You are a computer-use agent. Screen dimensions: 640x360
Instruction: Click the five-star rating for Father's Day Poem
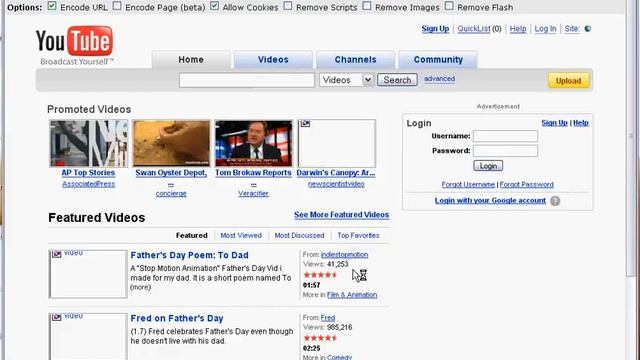(x=320, y=275)
